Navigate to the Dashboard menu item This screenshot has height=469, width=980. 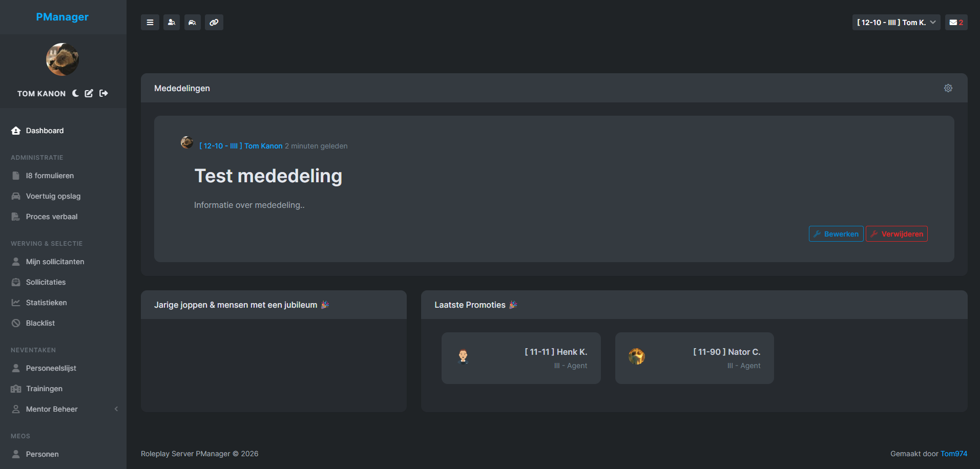click(45, 131)
